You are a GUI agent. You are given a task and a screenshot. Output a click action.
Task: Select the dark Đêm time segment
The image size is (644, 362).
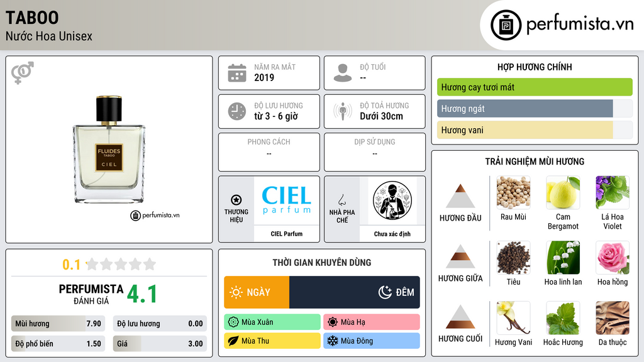click(355, 292)
